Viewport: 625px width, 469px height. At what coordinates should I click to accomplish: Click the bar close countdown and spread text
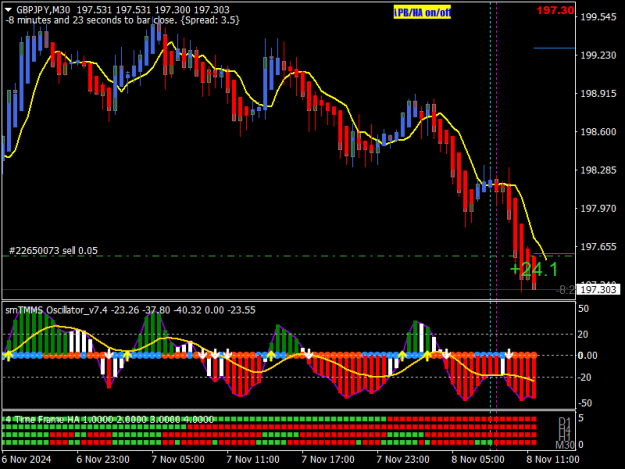(x=122, y=20)
